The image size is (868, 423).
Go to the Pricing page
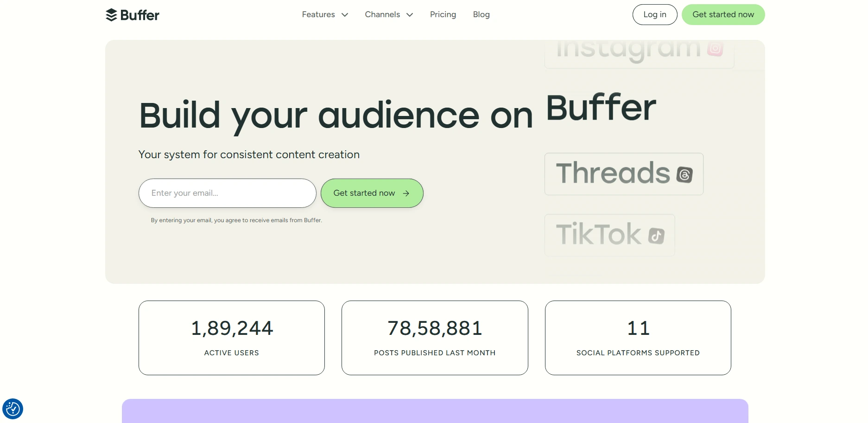443,14
